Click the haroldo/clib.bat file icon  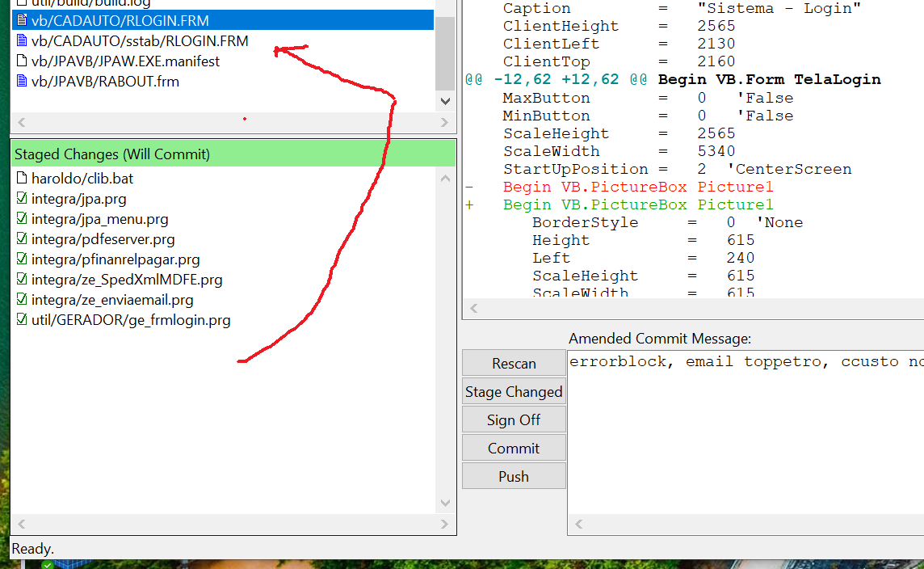[x=22, y=178]
